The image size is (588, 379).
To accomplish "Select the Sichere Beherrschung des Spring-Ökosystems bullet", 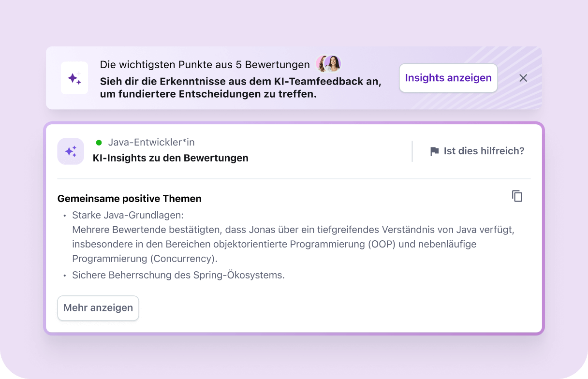I will pos(178,275).
